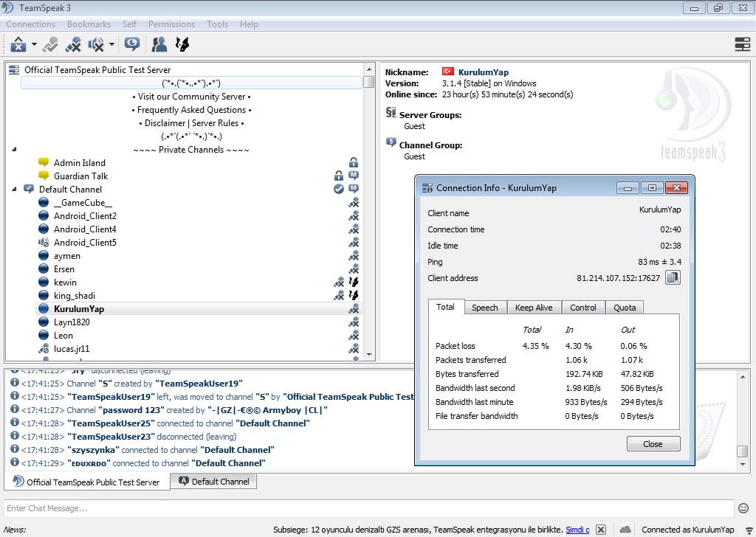This screenshot has height=537, width=756.
Task: Click the KurulumYap nickname link in info panel
Action: pyautogui.click(x=483, y=72)
